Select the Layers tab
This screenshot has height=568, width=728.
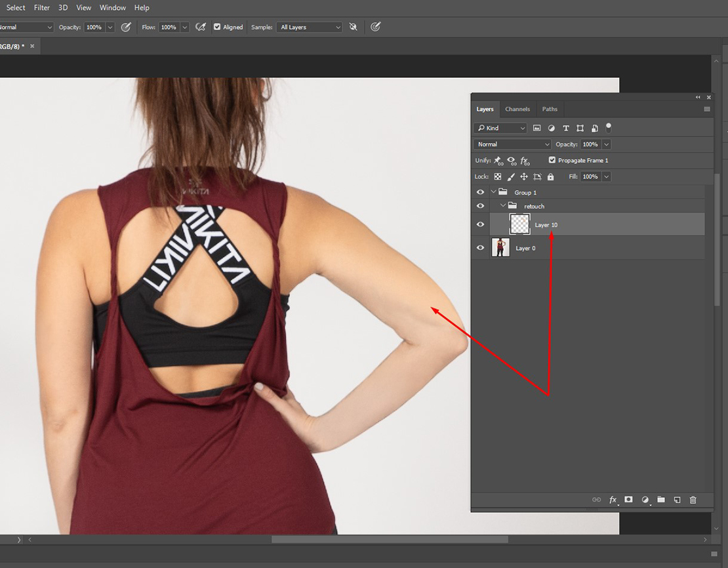coord(485,109)
